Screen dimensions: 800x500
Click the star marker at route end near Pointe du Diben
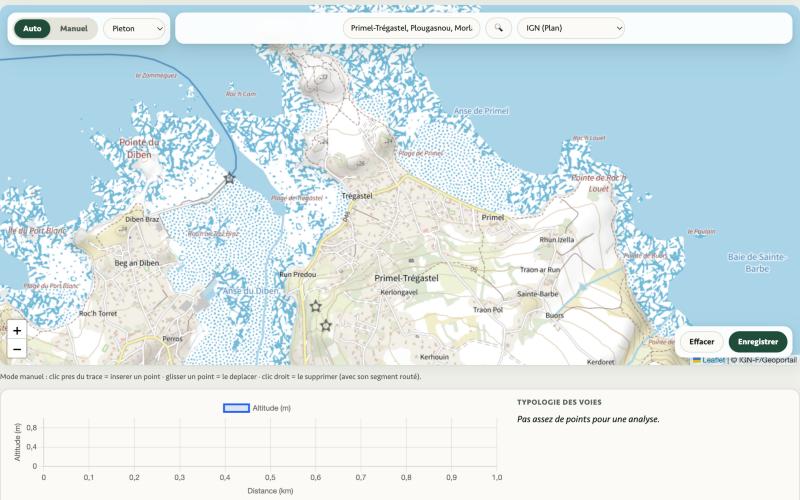tap(230, 178)
